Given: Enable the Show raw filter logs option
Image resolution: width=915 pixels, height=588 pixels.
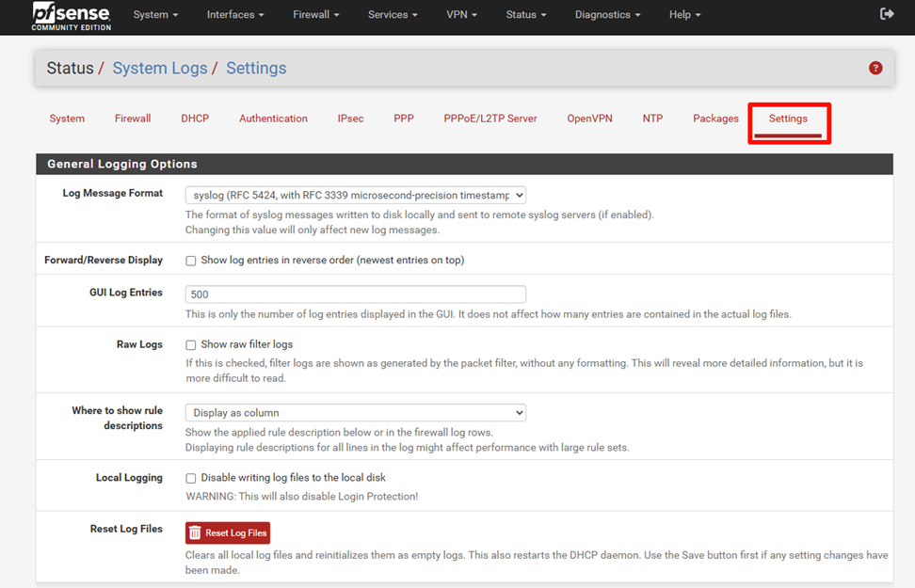Looking at the screenshot, I should [x=191, y=344].
